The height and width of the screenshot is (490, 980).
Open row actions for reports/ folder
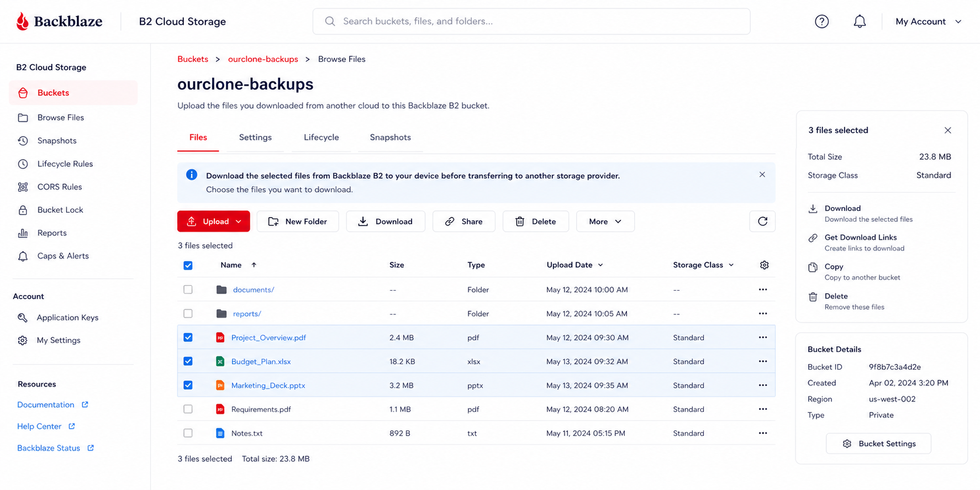pos(762,313)
